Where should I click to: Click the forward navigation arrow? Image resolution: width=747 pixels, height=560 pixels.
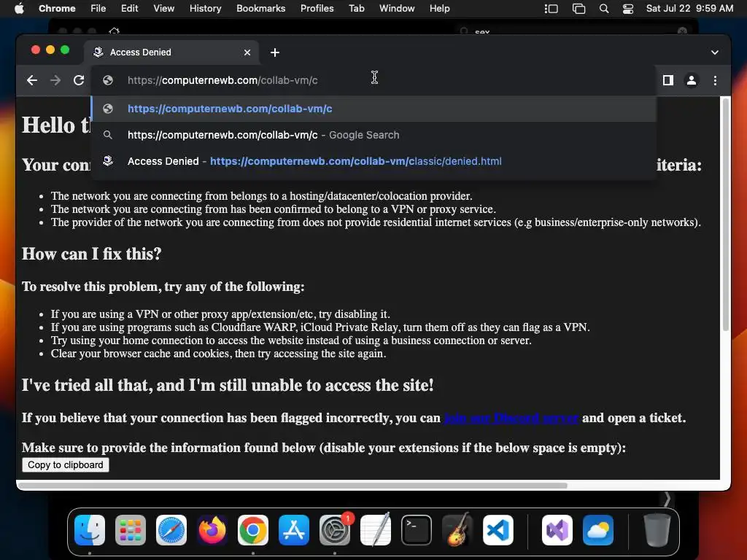tap(55, 80)
